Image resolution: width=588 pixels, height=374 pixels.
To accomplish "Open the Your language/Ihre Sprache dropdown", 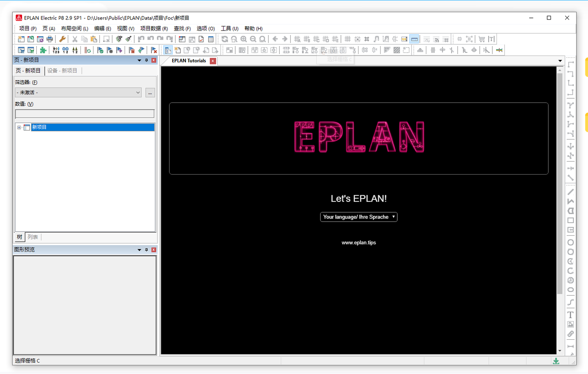I will pyautogui.click(x=359, y=217).
